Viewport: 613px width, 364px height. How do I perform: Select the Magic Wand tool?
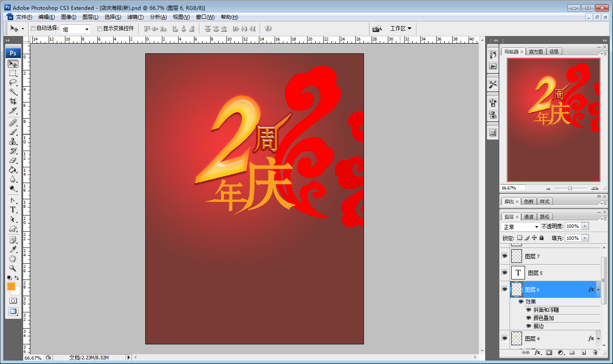(13, 92)
